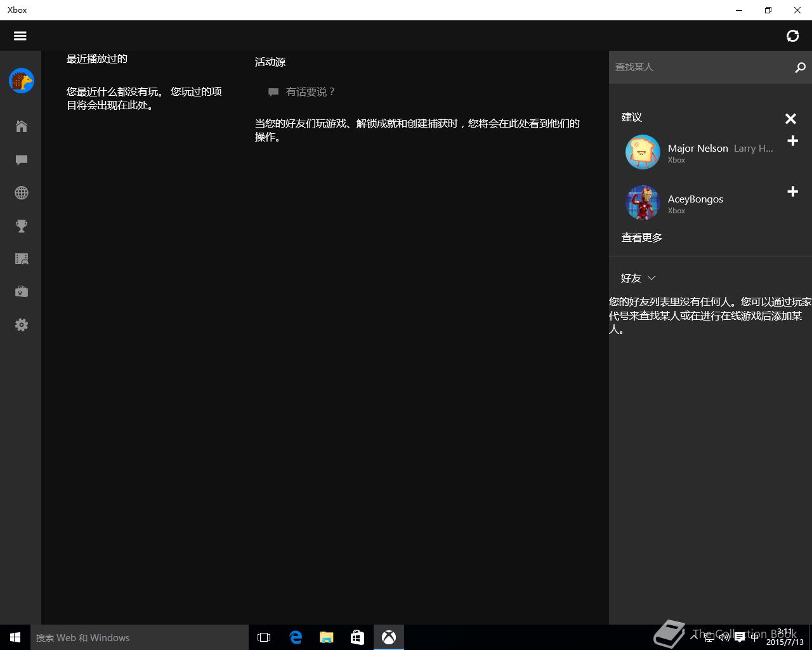Open volume icon in system tray
Screen dimensions: 812x650
click(724, 637)
